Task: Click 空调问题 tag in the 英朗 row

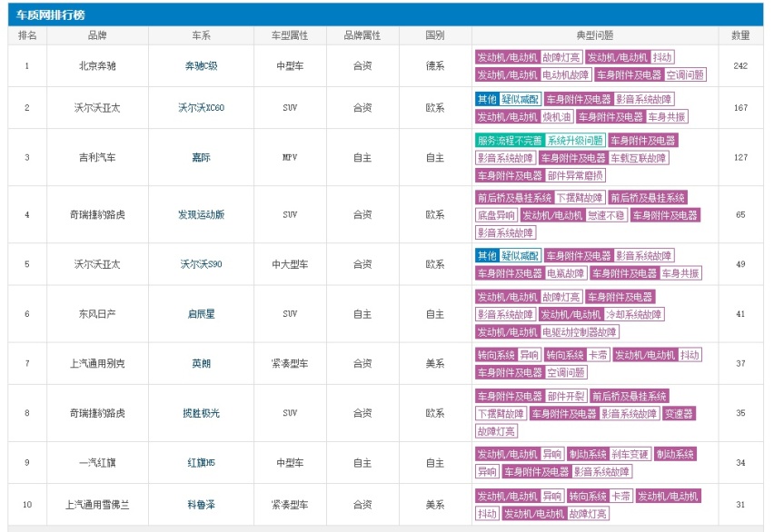Action: coord(566,372)
